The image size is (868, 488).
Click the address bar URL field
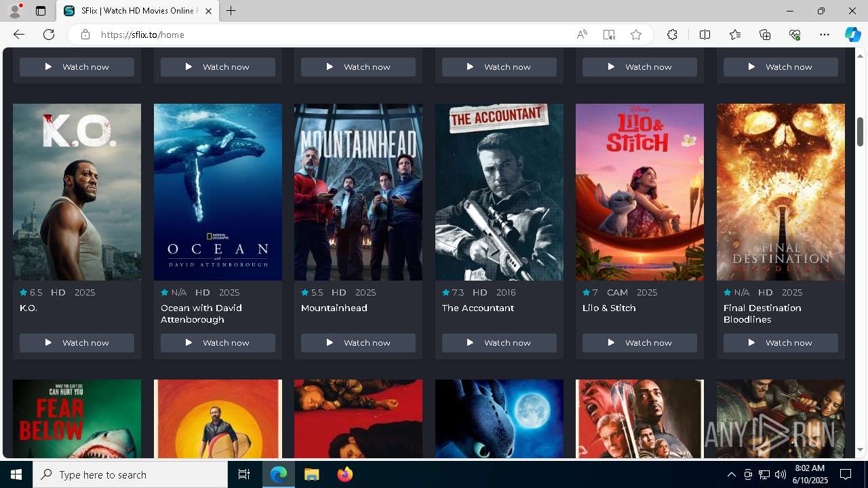(332, 35)
